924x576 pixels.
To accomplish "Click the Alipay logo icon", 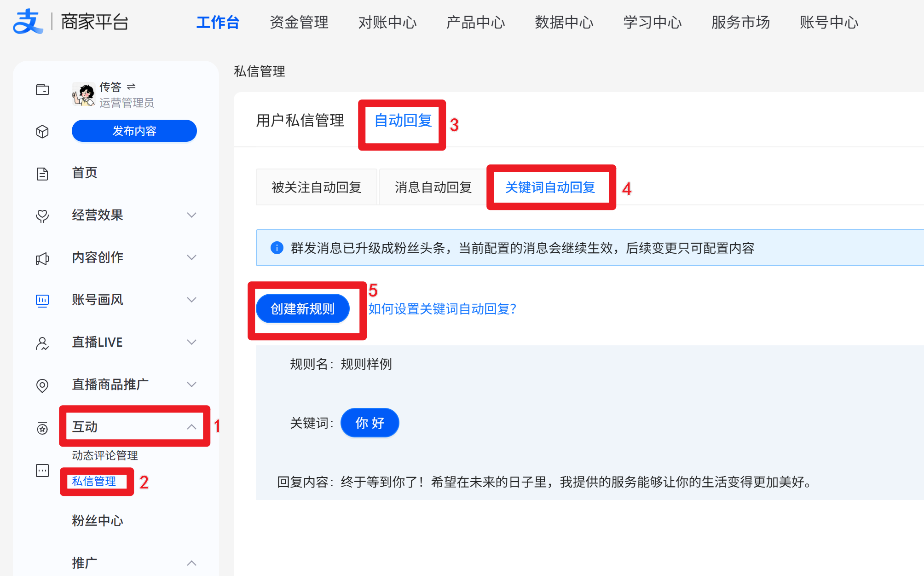I will (28, 22).
